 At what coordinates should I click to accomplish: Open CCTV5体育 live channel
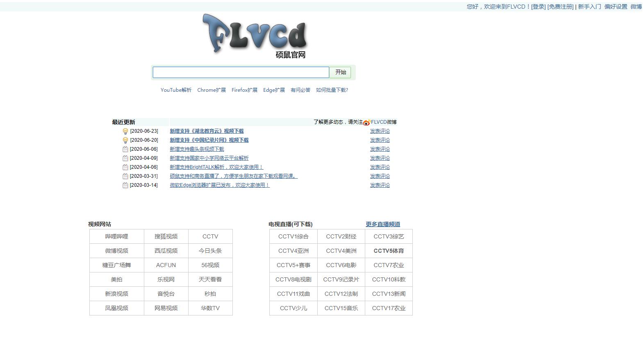point(389,251)
